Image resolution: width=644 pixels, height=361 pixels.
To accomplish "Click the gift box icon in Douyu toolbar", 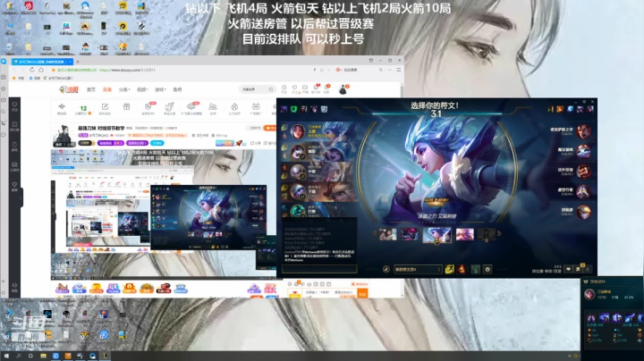I will pos(126,106).
